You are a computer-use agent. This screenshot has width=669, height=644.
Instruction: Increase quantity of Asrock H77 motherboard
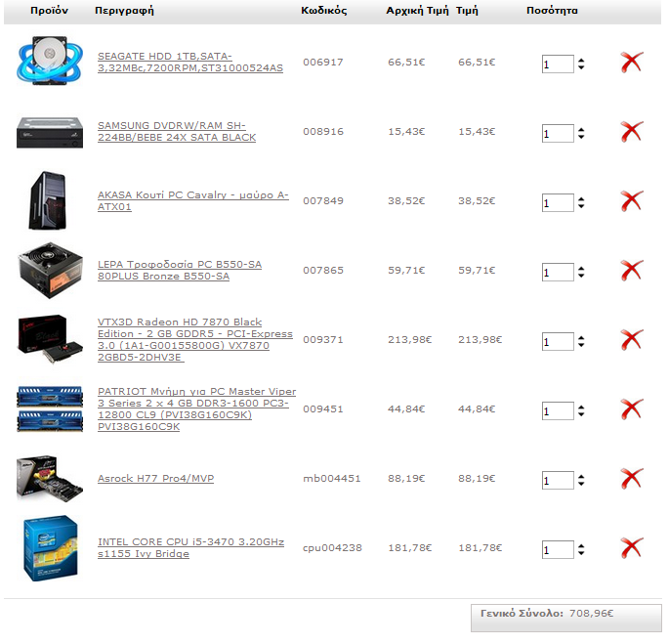[581, 477]
